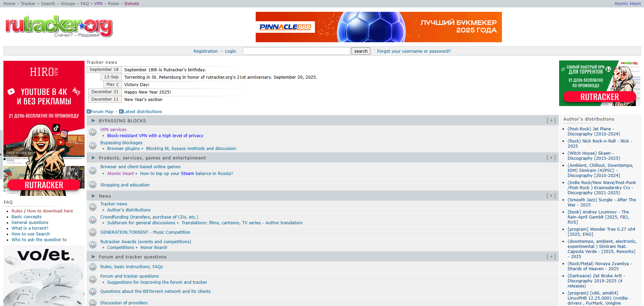Collapse Products, services, games category arrow
The height and width of the screenshot is (306, 644).
[93, 158]
